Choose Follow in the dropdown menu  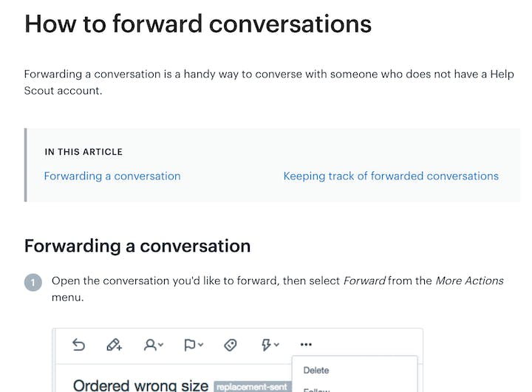pyautogui.click(x=316, y=390)
